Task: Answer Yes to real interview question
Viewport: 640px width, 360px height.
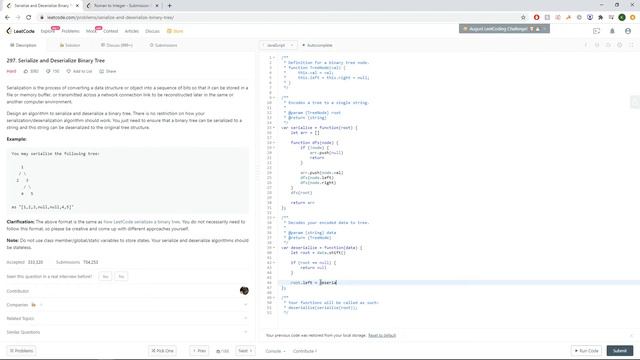Action: pos(105,276)
